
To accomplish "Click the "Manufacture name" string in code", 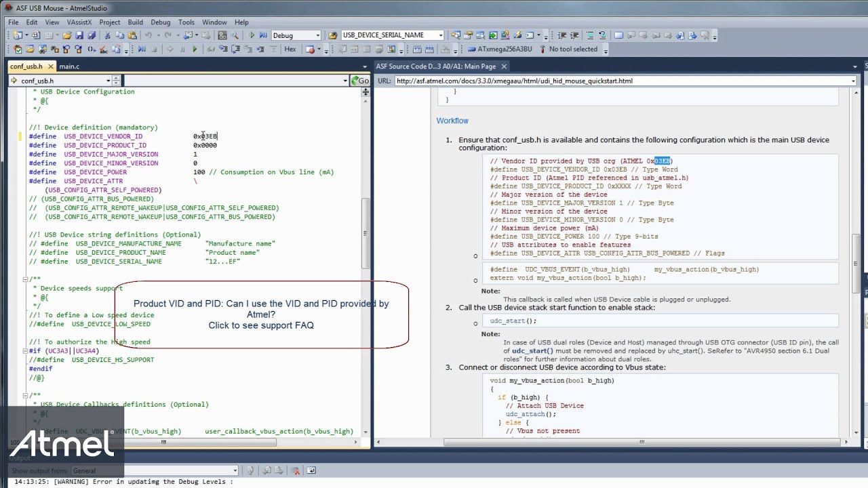I will tap(240, 243).
